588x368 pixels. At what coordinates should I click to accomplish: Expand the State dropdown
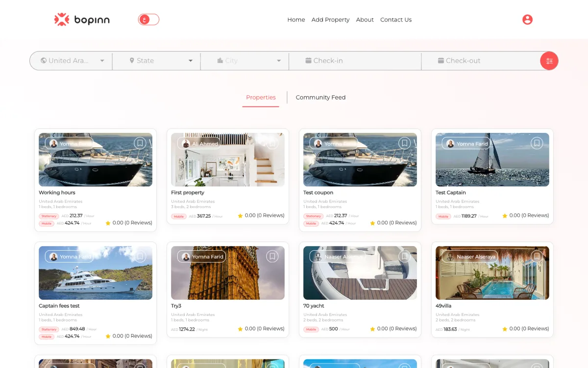point(191,61)
